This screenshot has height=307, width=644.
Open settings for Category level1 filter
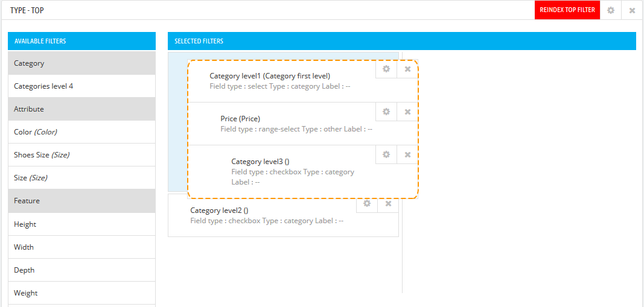[x=386, y=69]
